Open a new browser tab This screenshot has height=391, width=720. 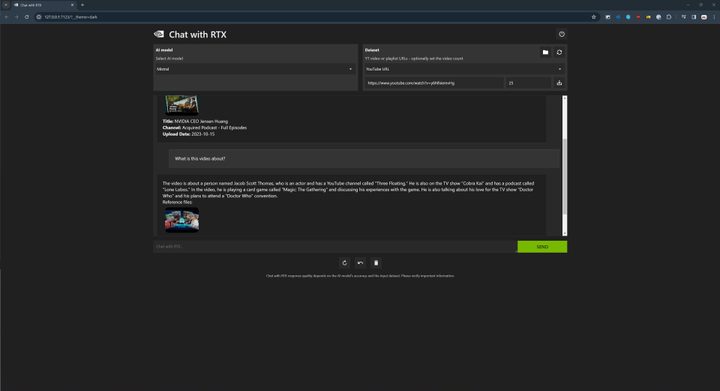(83, 5)
